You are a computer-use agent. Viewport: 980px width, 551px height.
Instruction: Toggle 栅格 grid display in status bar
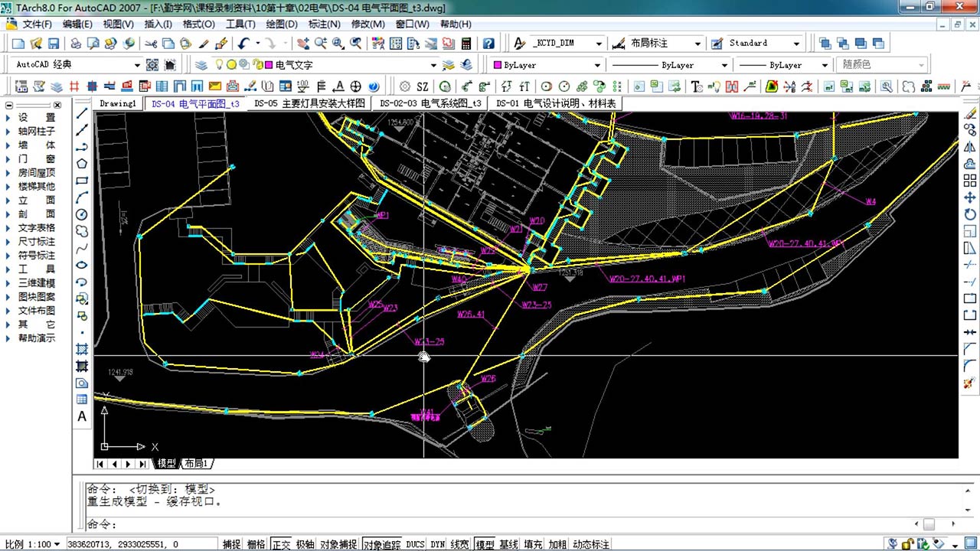[x=256, y=544]
